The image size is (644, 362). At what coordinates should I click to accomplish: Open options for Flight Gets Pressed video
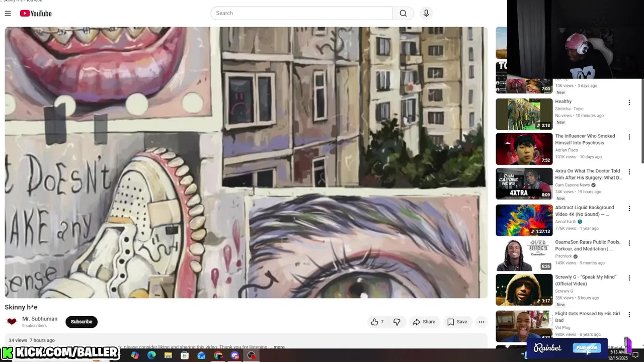[x=629, y=315]
